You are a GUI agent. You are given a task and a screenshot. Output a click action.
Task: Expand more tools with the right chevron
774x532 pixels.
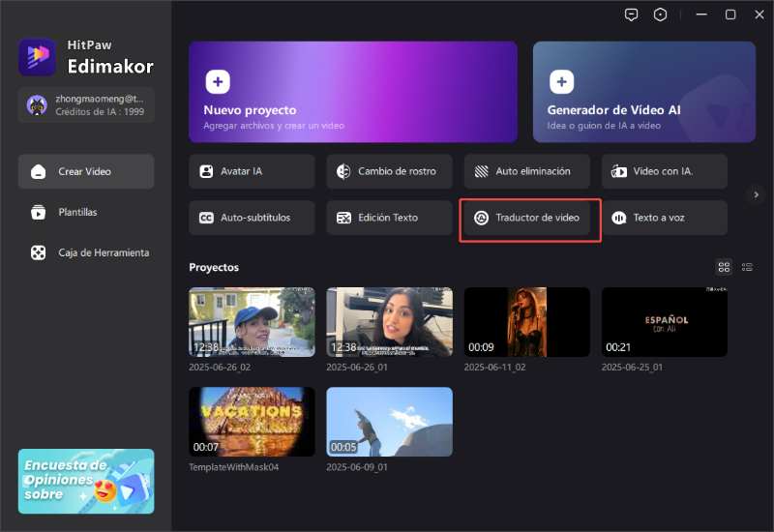point(756,195)
